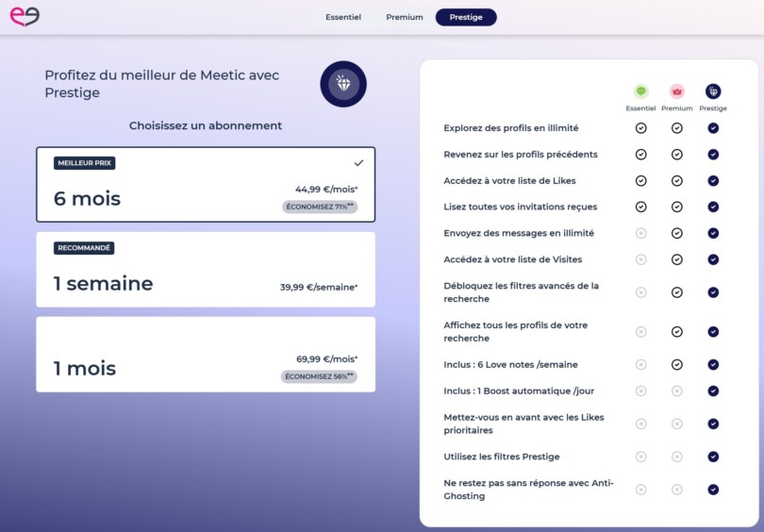Click "Inclus : 1 Boost automatique /jour"
This screenshot has height=532, width=764.
click(x=519, y=391)
